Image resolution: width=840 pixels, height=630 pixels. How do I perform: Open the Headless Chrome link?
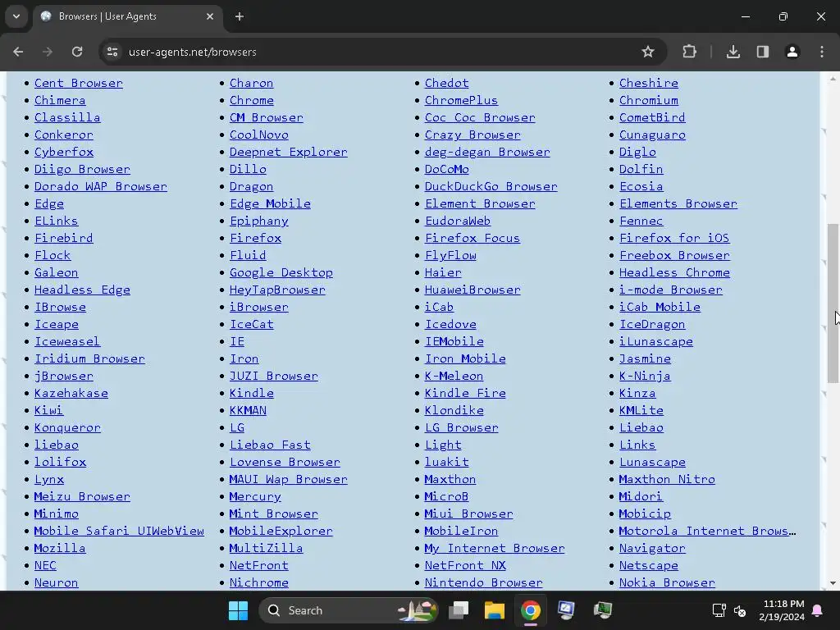coord(674,272)
